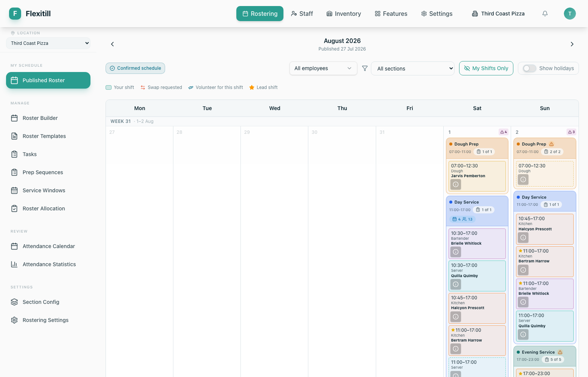Open the Settings tab
This screenshot has width=588, height=377.
(x=437, y=14)
